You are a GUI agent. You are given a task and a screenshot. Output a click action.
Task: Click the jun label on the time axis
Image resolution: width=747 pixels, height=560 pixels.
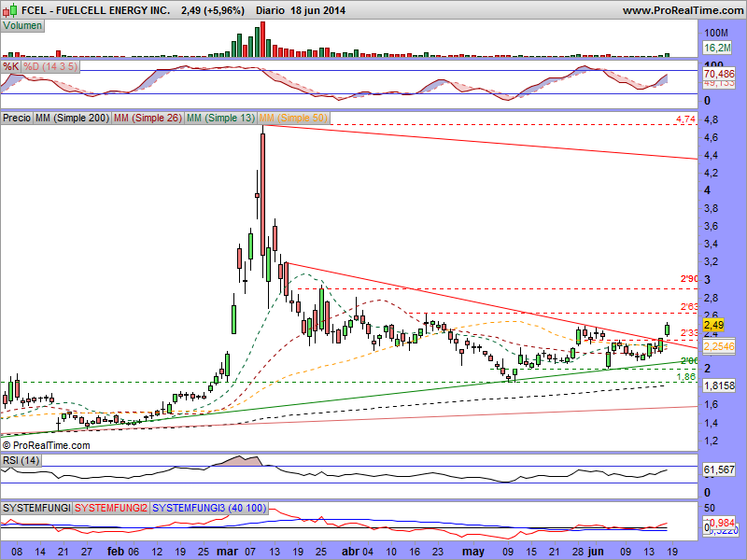(595, 552)
